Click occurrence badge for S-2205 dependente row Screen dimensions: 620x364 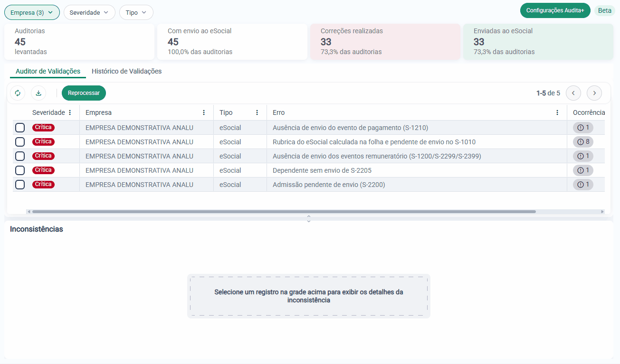tap(583, 170)
